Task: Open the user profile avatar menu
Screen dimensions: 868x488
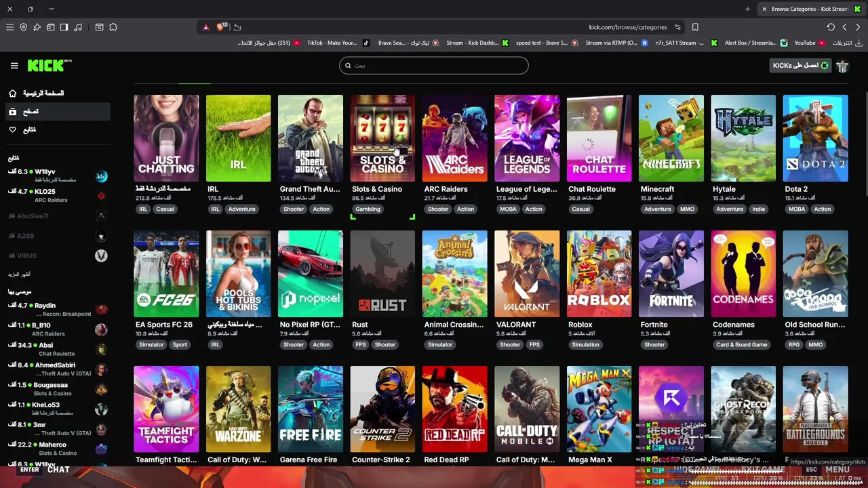Action: pos(842,66)
